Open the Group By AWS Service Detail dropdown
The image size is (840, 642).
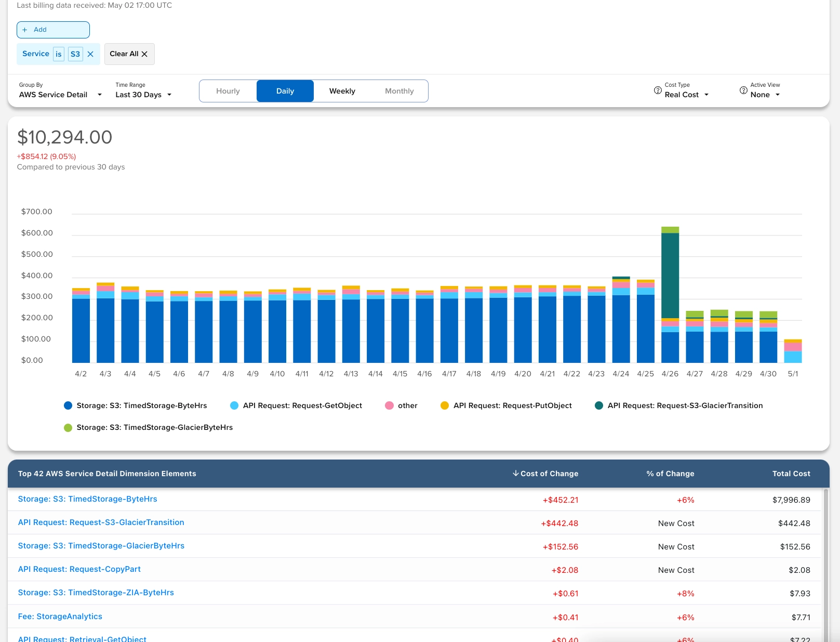tap(60, 95)
